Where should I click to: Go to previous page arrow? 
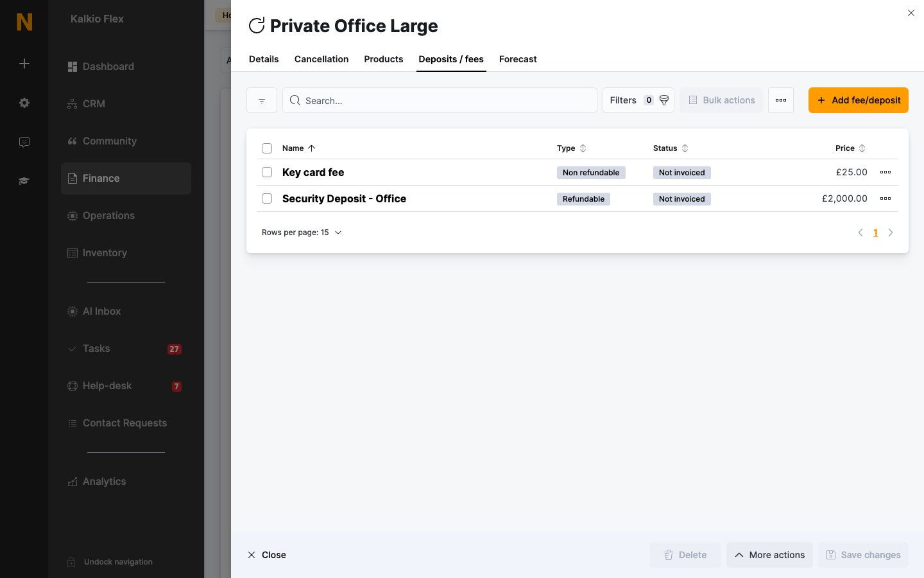860,232
